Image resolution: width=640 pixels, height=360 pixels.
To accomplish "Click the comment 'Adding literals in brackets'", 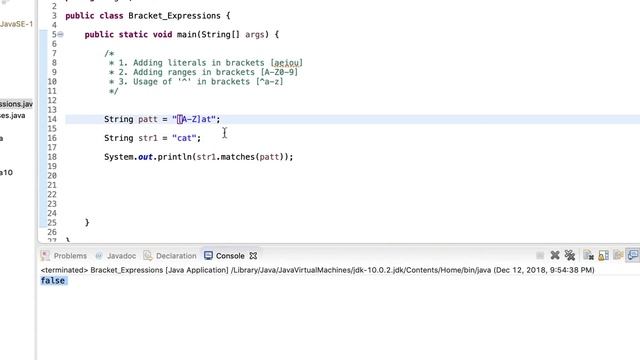I will coord(198,63).
